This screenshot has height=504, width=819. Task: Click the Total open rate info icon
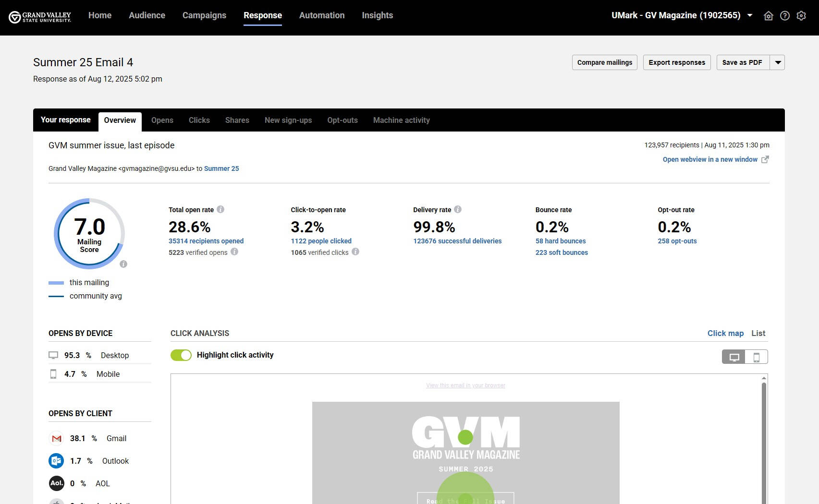tap(220, 209)
